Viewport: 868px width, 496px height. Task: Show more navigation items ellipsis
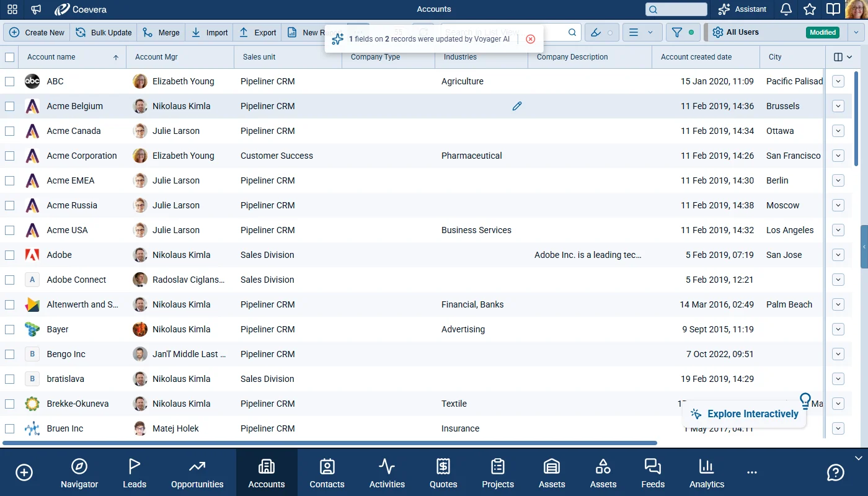752,472
